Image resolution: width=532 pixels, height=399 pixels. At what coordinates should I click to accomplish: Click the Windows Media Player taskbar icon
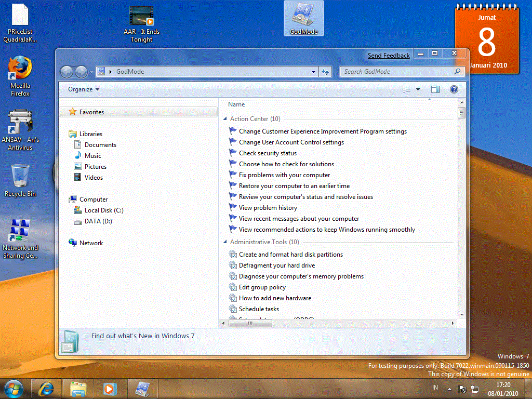(109, 389)
